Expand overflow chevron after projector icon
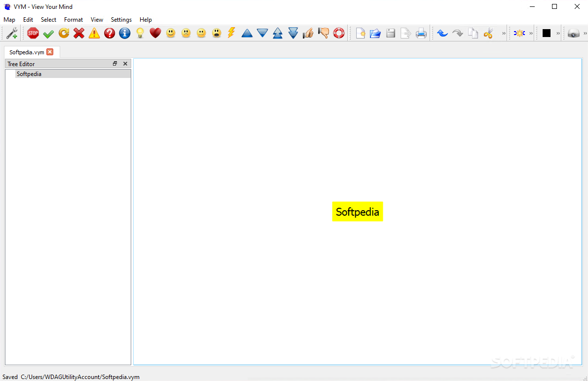 (x=585, y=34)
